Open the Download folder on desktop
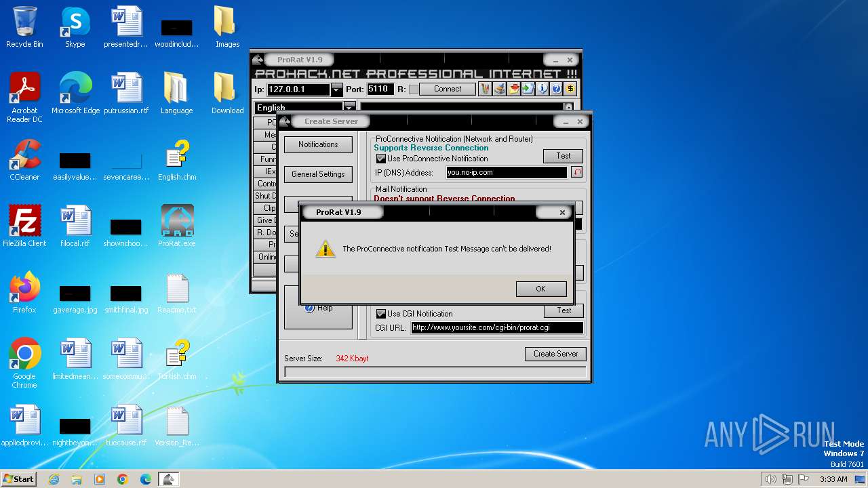This screenshot has height=488, width=868. pyautogui.click(x=228, y=94)
